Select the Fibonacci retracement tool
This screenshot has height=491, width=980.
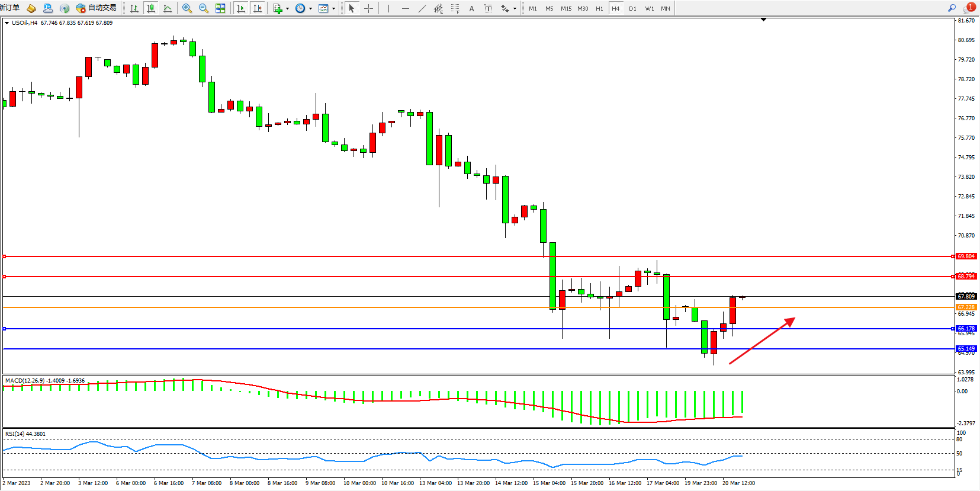tap(455, 8)
